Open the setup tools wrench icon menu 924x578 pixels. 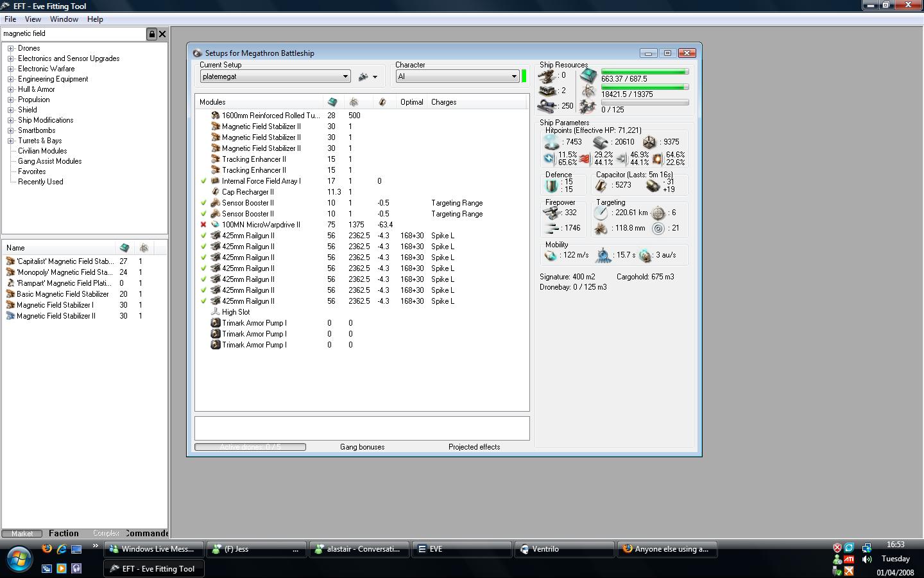368,77
